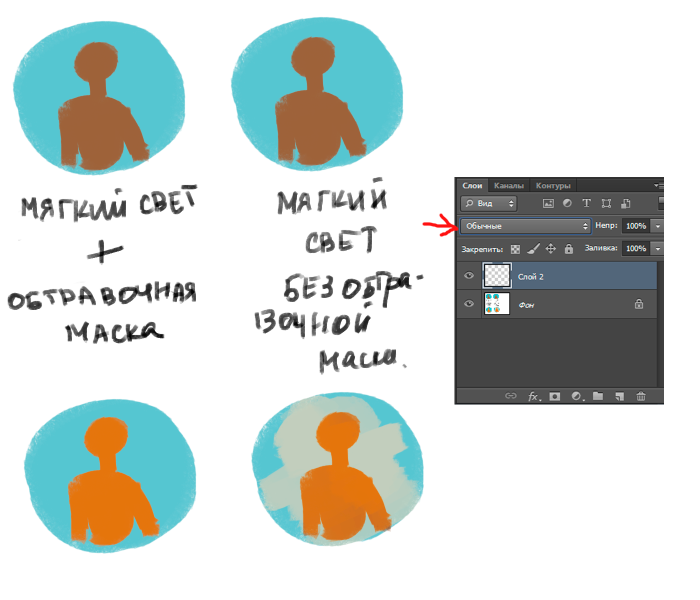700x600 pixels.
Task: Add a layer mask to Слой 2
Action: (554, 396)
